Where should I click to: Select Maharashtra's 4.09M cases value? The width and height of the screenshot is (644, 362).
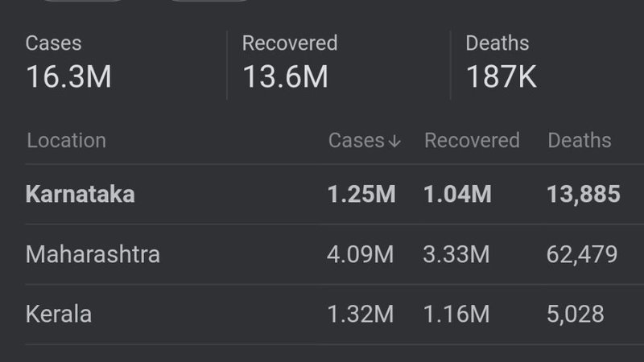click(x=361, y=254)
